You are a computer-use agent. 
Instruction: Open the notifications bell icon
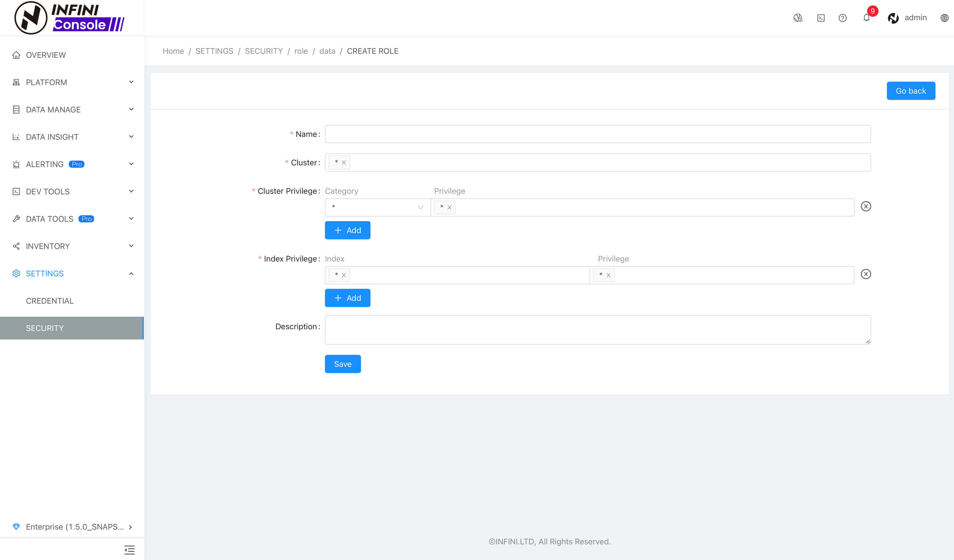pyautogui.click(x=866, y=18)
